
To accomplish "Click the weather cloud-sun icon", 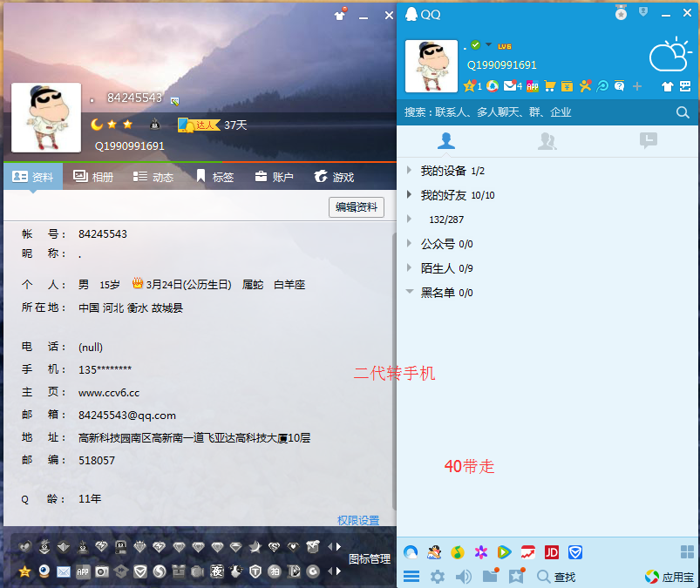I will [669, 54].
